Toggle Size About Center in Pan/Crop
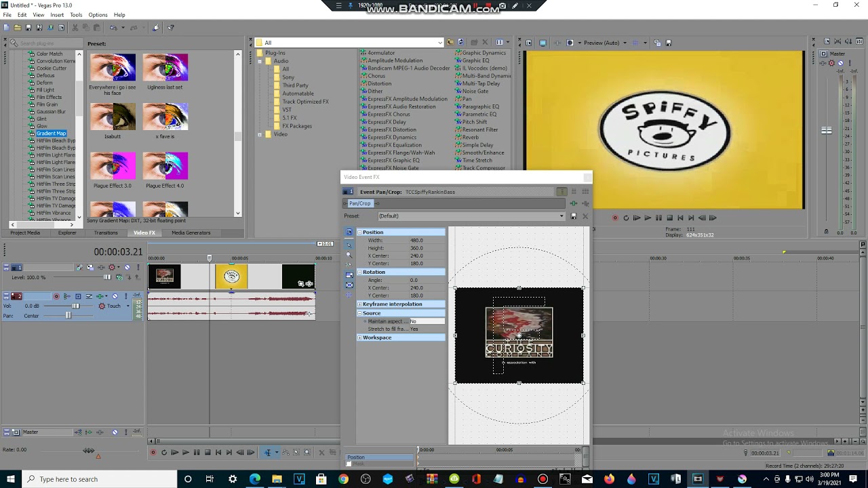 pyautogui.click(x=349, y=285)
